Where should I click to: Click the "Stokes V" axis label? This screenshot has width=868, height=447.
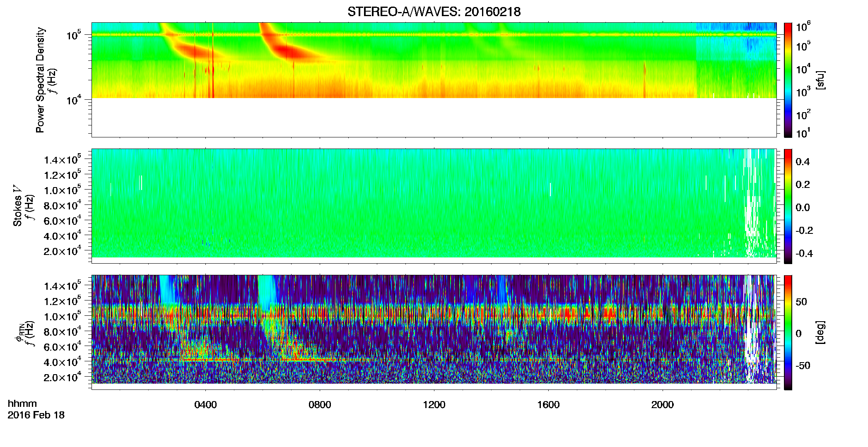pos(18,206)
